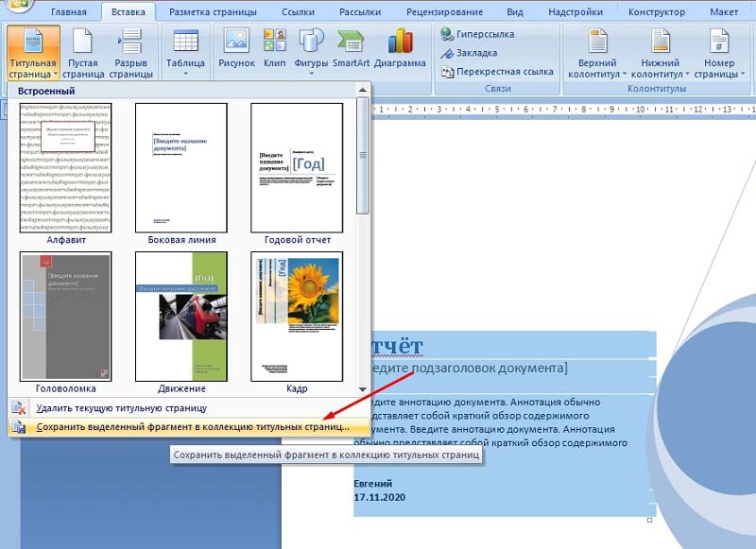Choose the Годовой отчет cover page

click(x=297, y=168)
